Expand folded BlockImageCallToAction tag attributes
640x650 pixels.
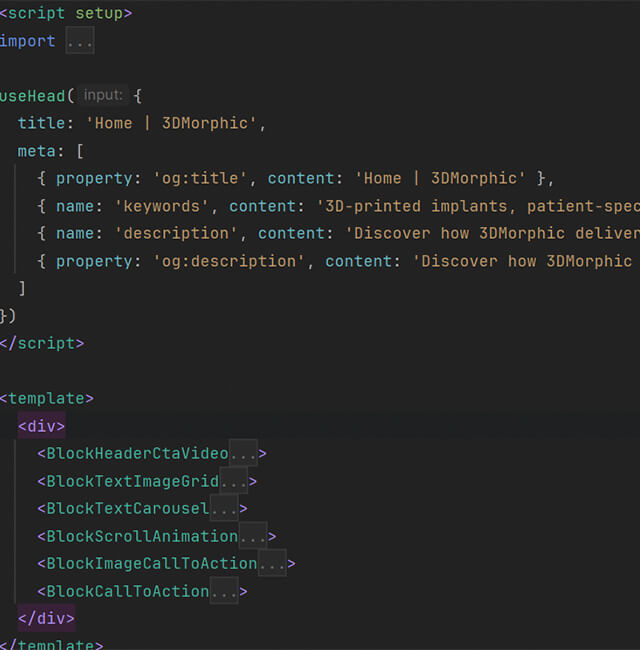pos(272,564)
